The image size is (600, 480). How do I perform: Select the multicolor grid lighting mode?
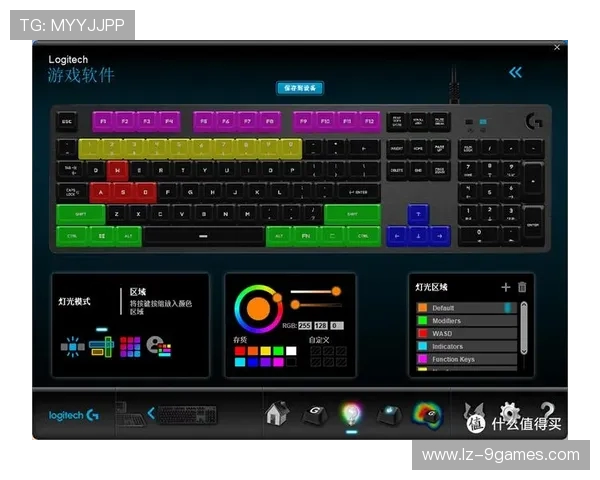[x=130, y=346]
